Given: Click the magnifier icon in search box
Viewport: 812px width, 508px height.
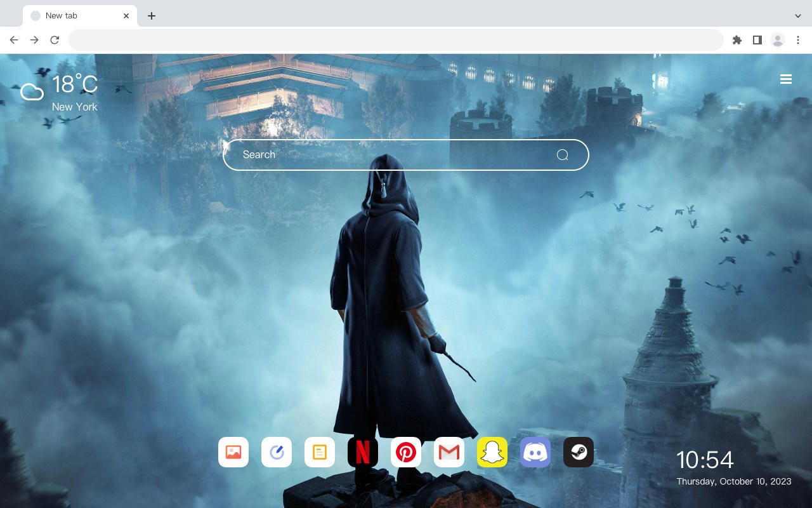Looking at the screenshot, I should click(562, 155).
